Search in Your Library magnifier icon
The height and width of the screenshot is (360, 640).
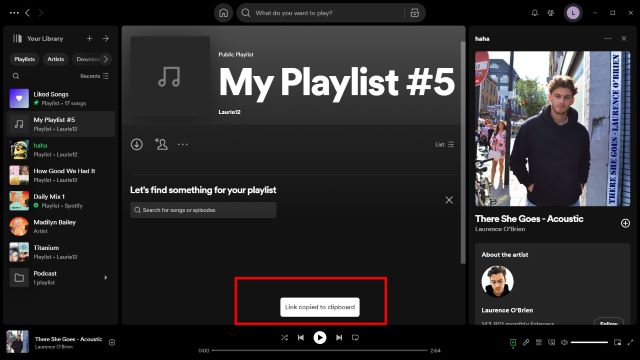pos(16,76)
